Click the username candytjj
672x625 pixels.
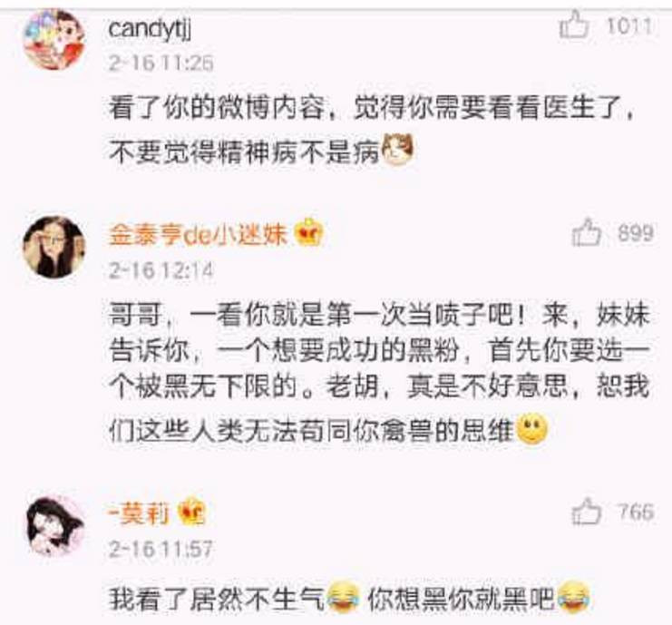150,30
